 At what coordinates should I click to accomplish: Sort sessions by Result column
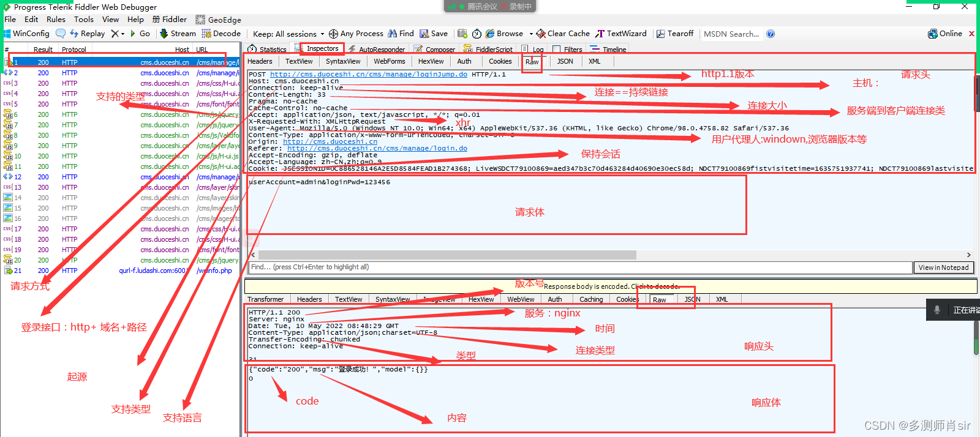tap(43, 50)
